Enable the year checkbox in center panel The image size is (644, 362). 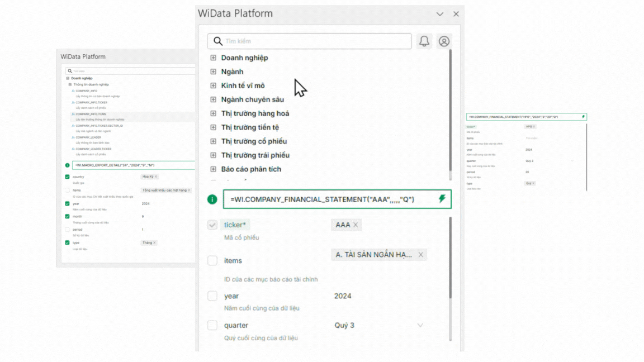click(x=212, y=296)
